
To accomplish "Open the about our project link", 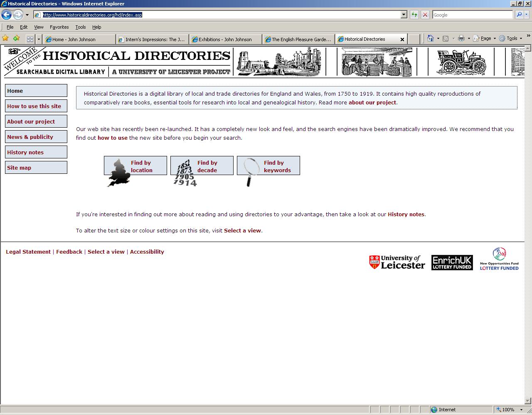I will pos(373,102).
